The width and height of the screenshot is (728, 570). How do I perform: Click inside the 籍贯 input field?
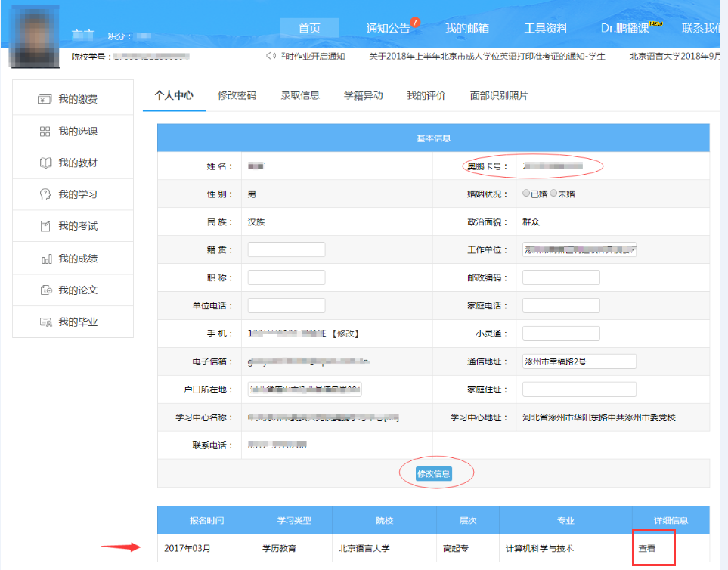pos(286,249)
